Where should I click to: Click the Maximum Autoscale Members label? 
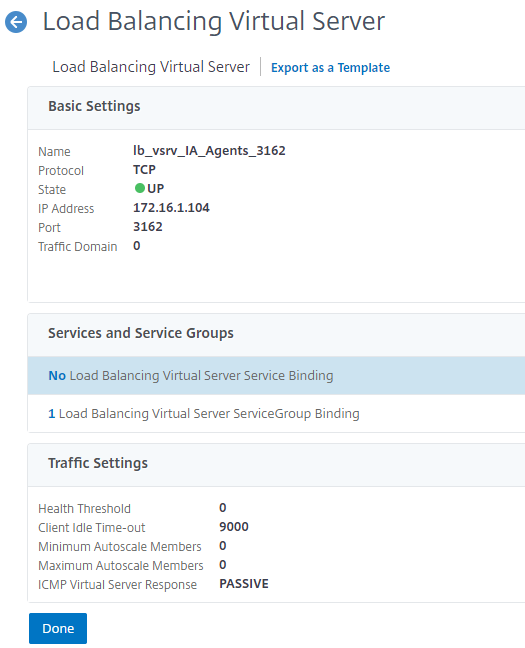[121, 565]
